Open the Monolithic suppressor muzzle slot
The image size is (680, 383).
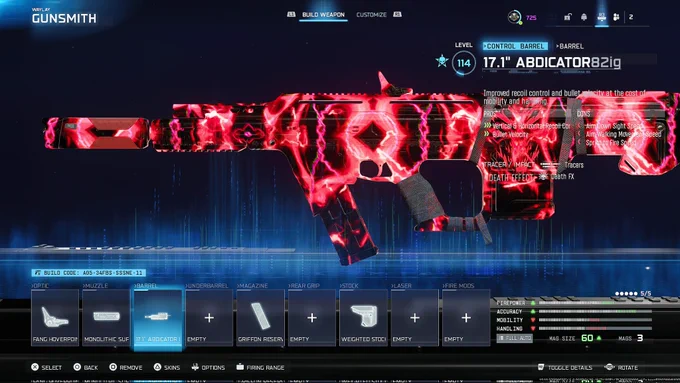106,318
